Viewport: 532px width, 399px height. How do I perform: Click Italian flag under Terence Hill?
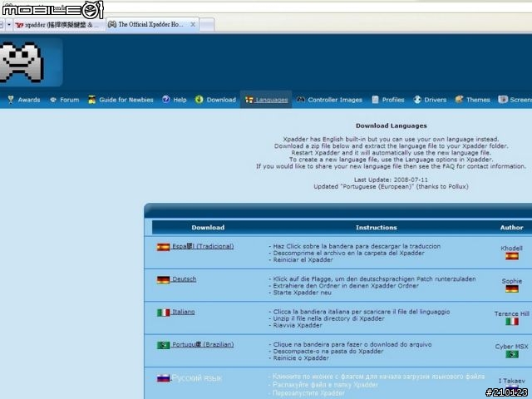click(512, 322)
